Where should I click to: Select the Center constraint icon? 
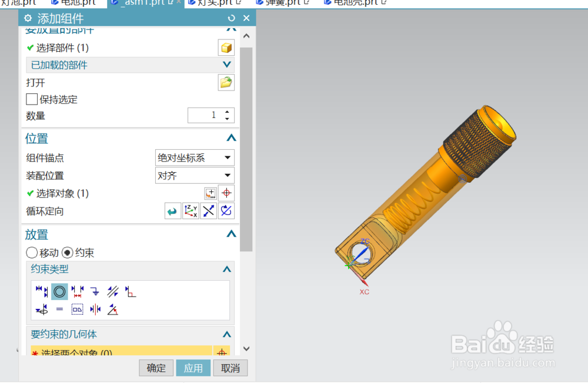95,310
